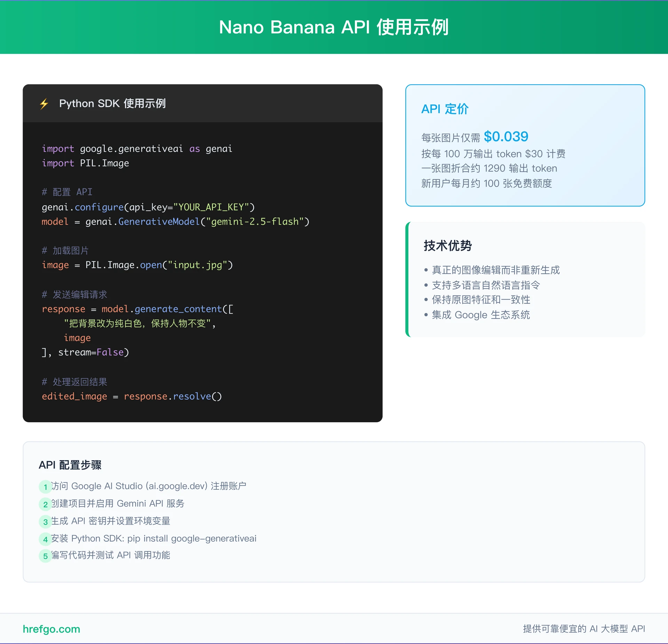The width and height of the screenshot is (668, 644).
Task: Click bullet '支持多语言自然语言指令'
Action: tap(486, 285)
